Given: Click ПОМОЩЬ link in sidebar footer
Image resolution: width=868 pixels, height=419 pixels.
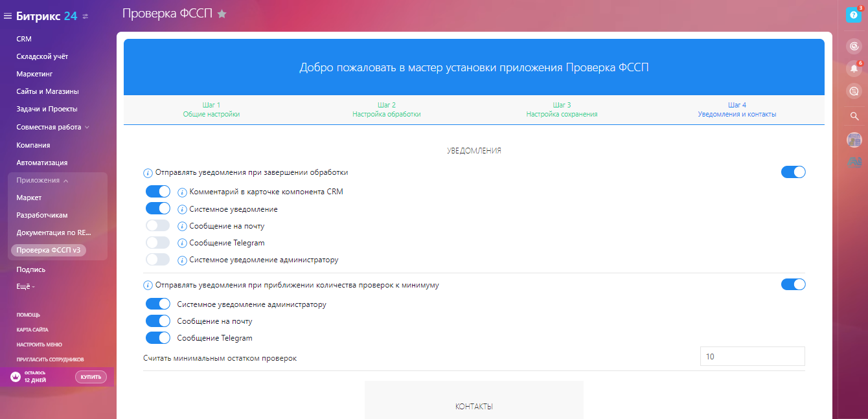Looking at the screenshot, I should point(28,315).
